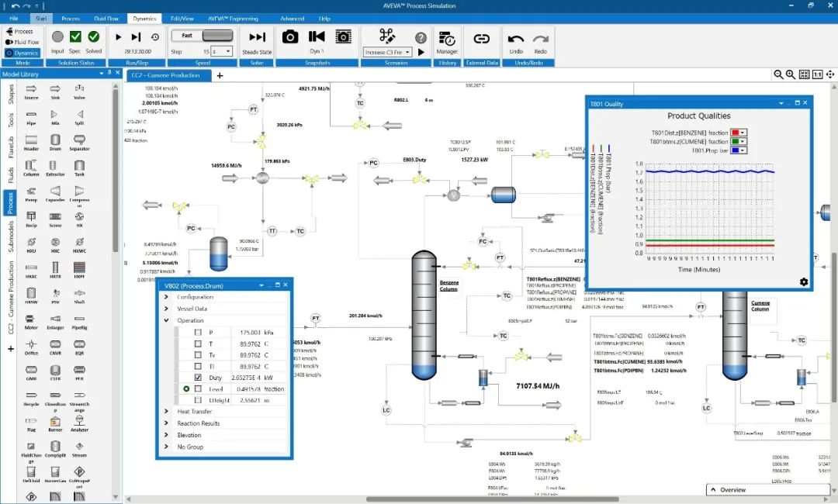The width and height of the screenshot is (838, 504).
Task: Toggle the Level variable checkbox
Action: tap(198, 388)
